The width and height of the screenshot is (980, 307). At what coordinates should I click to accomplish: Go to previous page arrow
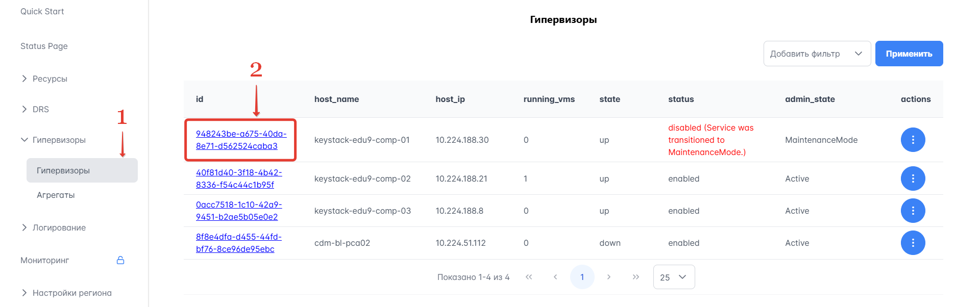coord(555,277)
